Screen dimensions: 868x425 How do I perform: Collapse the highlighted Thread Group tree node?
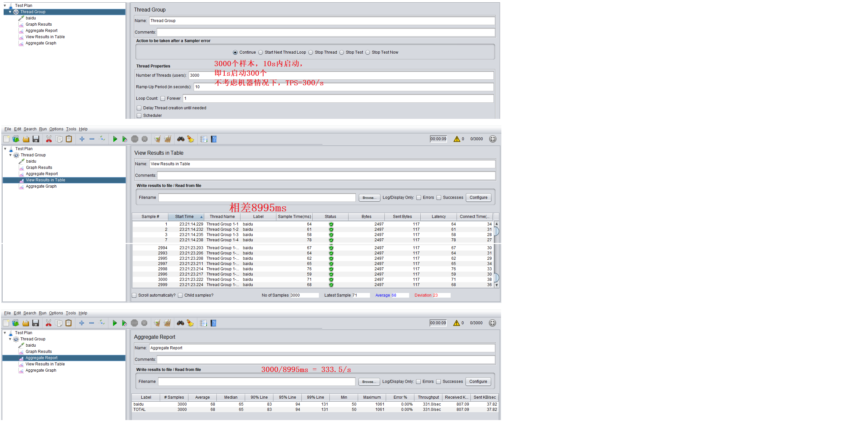pyautogui.click(x=10, y=12)
